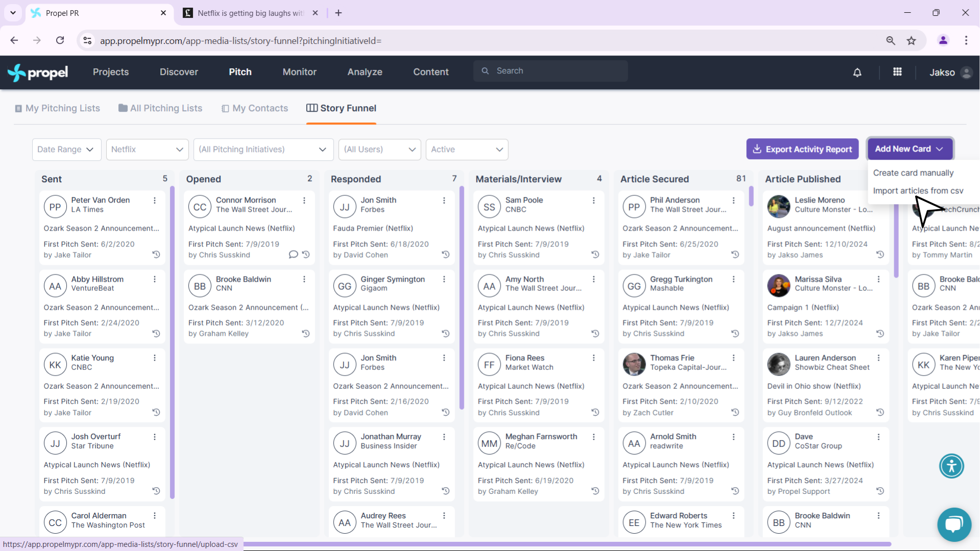This screenshot has width=980, height=551.
Task: Open Content in top navigation
Action: point(431,72)
